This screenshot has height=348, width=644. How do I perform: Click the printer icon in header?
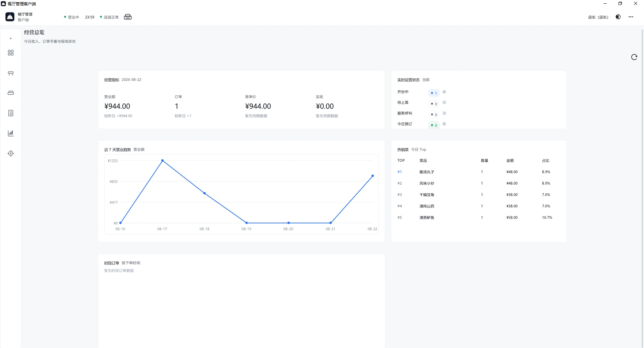128,17
